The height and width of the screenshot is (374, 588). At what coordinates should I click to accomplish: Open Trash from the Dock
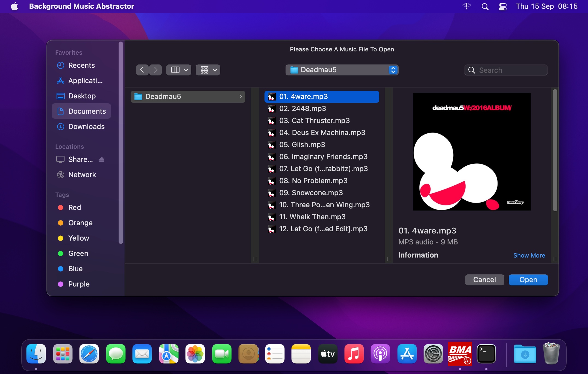551,353
